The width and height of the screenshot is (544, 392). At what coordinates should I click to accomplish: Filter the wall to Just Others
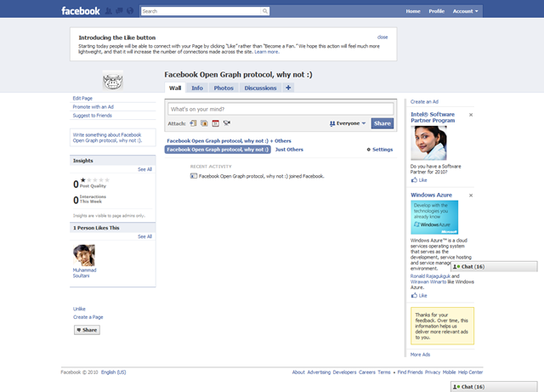point(289,150)
